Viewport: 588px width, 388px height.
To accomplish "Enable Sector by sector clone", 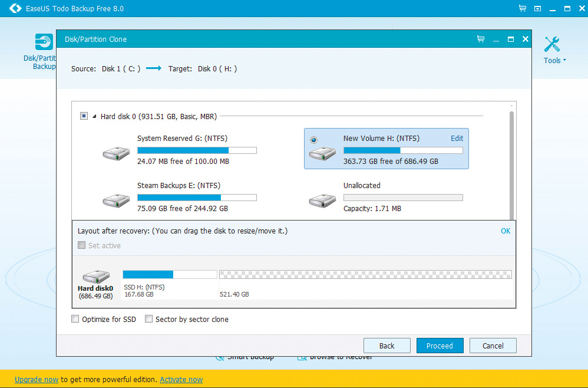I will coord(148,319).
